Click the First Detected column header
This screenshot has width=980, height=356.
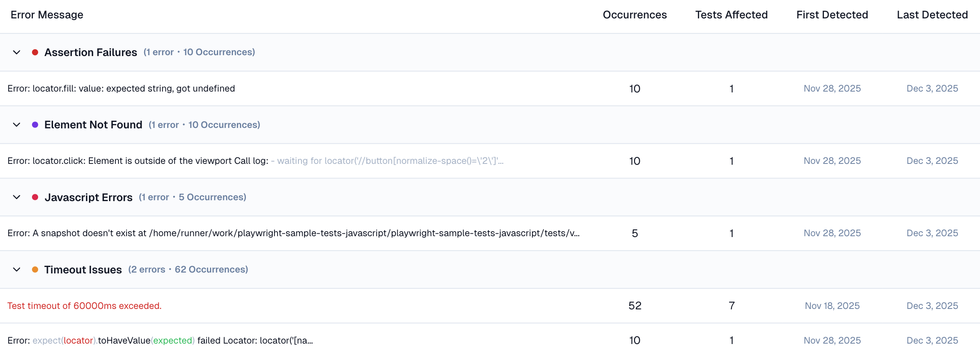point(832,15)
